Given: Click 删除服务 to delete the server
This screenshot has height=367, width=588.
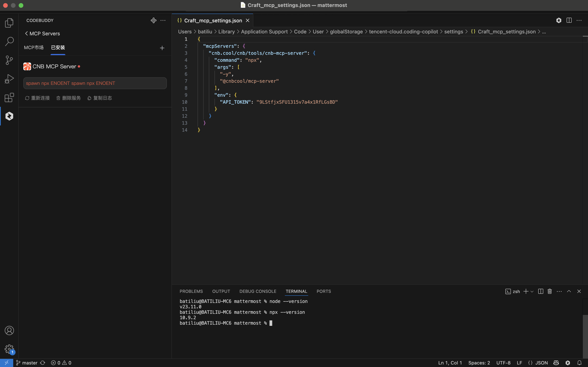Looking at the screenshot, I should (68, 98).
